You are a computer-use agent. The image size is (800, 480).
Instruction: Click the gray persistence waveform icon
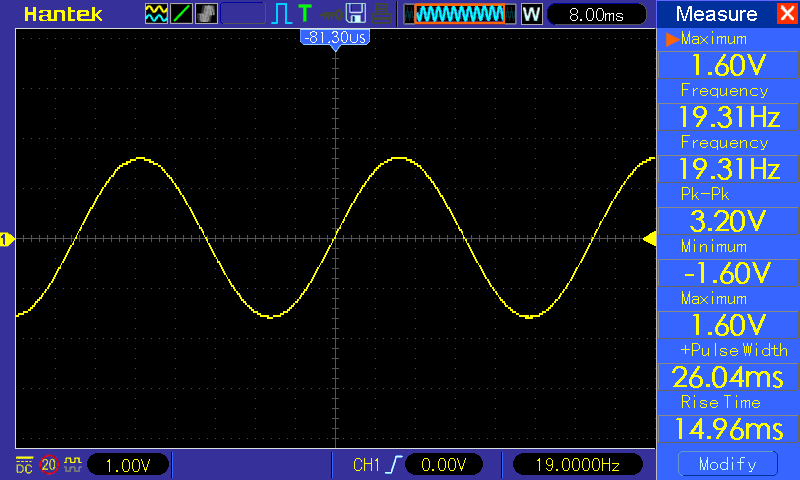(206, 14)
